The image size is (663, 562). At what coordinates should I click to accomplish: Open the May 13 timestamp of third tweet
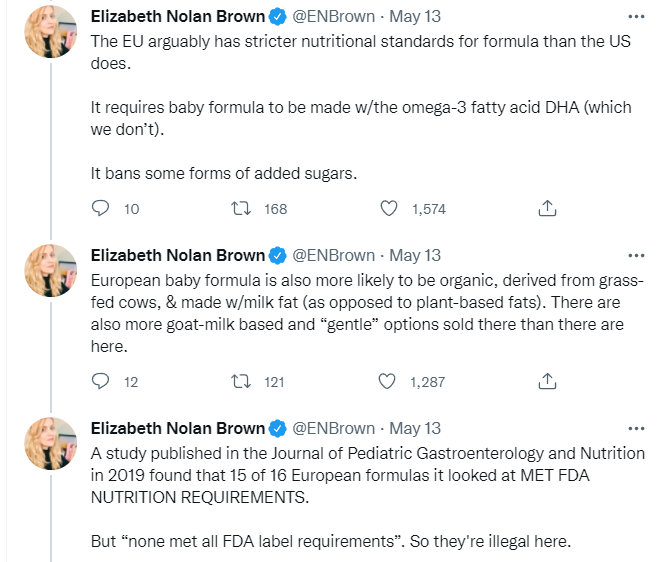(x=415, y=428)
